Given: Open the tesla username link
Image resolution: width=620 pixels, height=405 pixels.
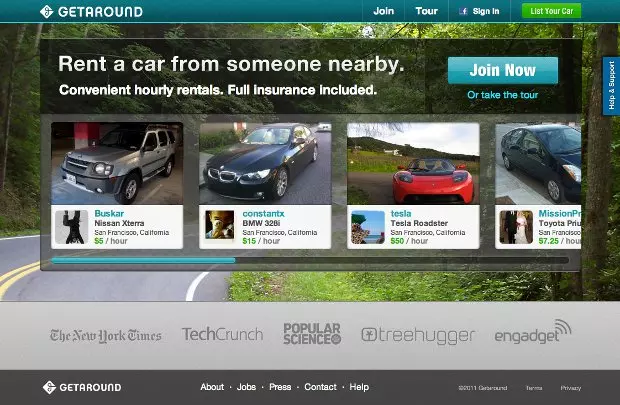Looking at the screenshot, I should pyautogui.click(x=401, y=214).
